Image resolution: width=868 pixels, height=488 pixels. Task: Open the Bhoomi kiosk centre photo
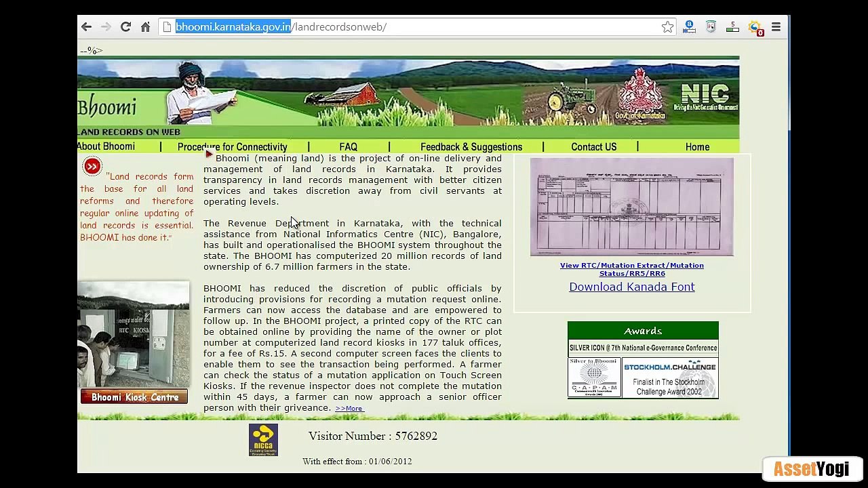133,335
